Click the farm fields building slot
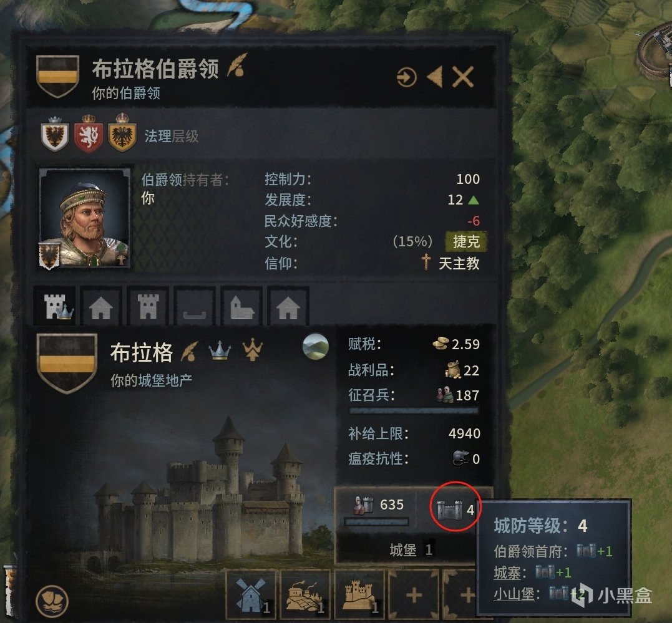The width and height of the screenshot is (672, 623). click(x=304, y=594)
